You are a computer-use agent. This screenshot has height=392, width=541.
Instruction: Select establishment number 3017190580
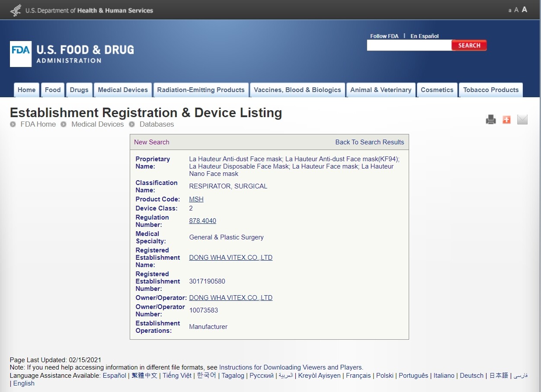207,281
